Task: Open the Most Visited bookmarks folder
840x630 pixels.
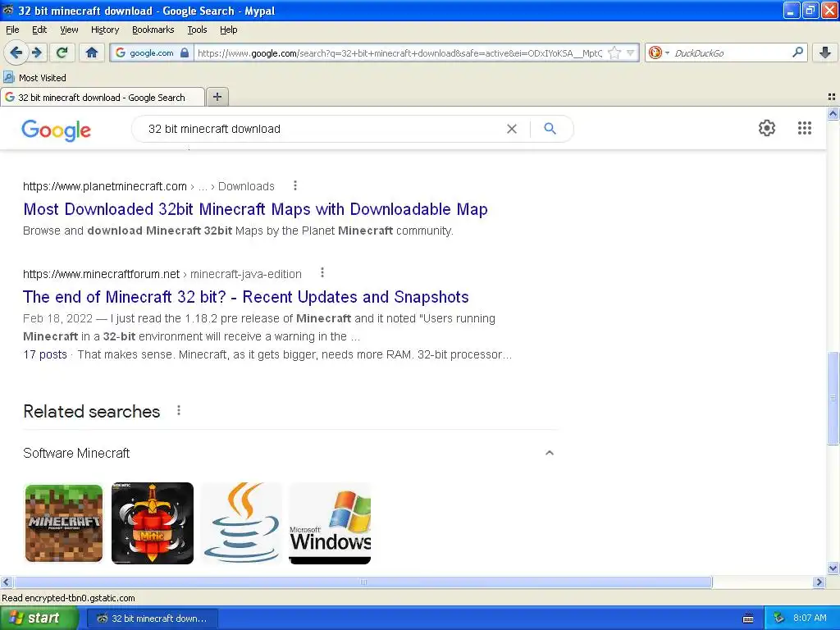Action: tap(35, 78)
